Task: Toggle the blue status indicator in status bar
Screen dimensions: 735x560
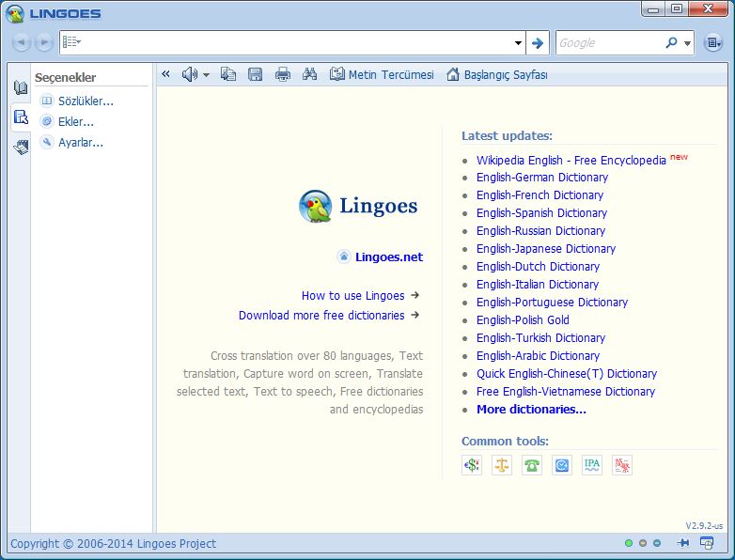Action: 657,543
